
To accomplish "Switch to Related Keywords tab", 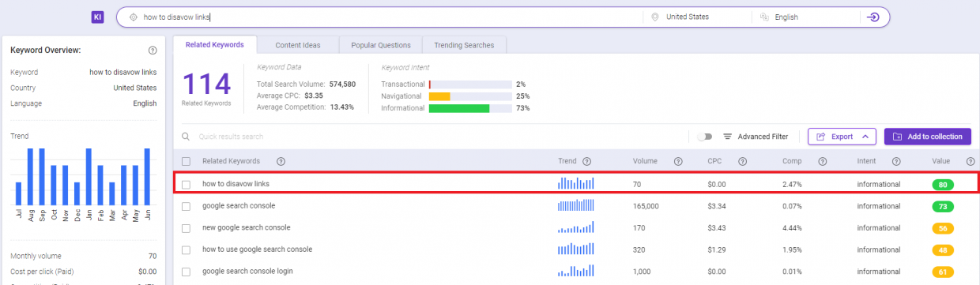I will pyautogui.click(x=214, y=45).
